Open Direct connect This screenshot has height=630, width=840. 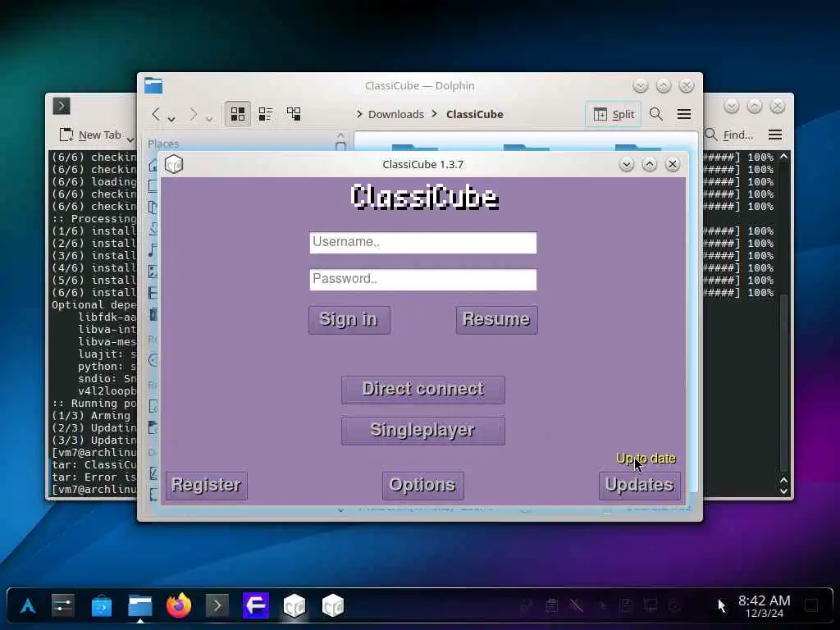tap(422, 390)
